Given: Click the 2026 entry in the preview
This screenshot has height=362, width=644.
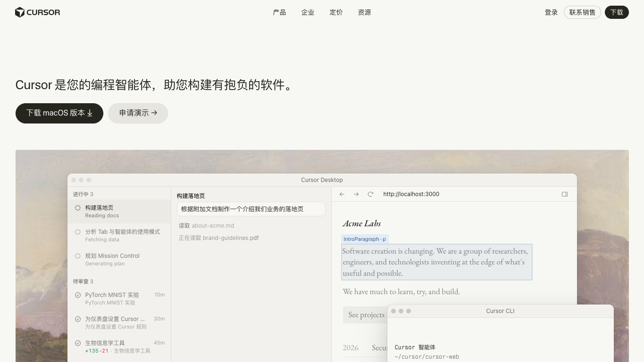Looking at the screenshot, I should [351, 348].
